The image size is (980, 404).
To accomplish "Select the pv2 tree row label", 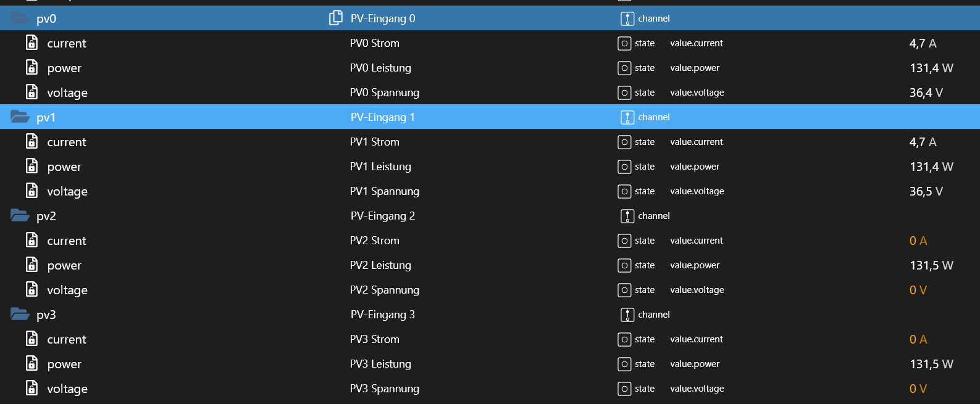I will pos(46,216).
